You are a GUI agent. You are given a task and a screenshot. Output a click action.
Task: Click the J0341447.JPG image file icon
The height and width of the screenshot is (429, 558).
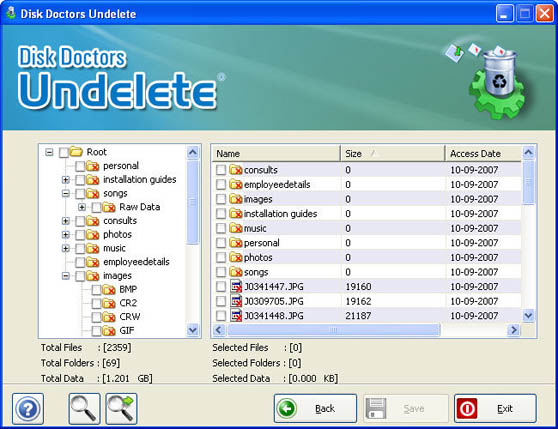click(236, 286)
